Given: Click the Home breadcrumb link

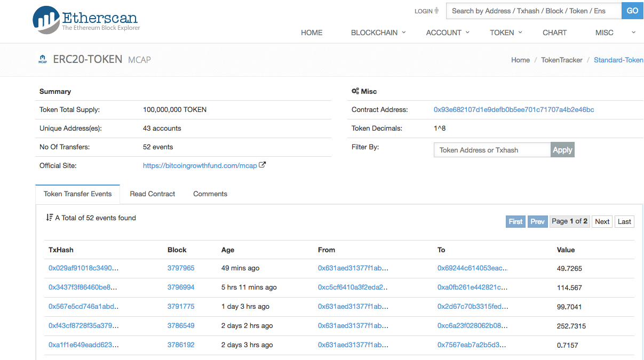Looking at the screenshot, I should point(520,60).
